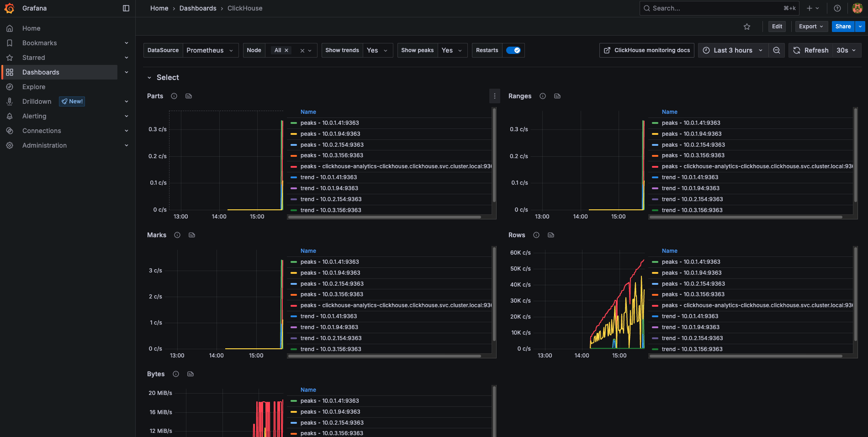The image size is (868, 437).
Task: Open the plus New menu
Action: 813,8
